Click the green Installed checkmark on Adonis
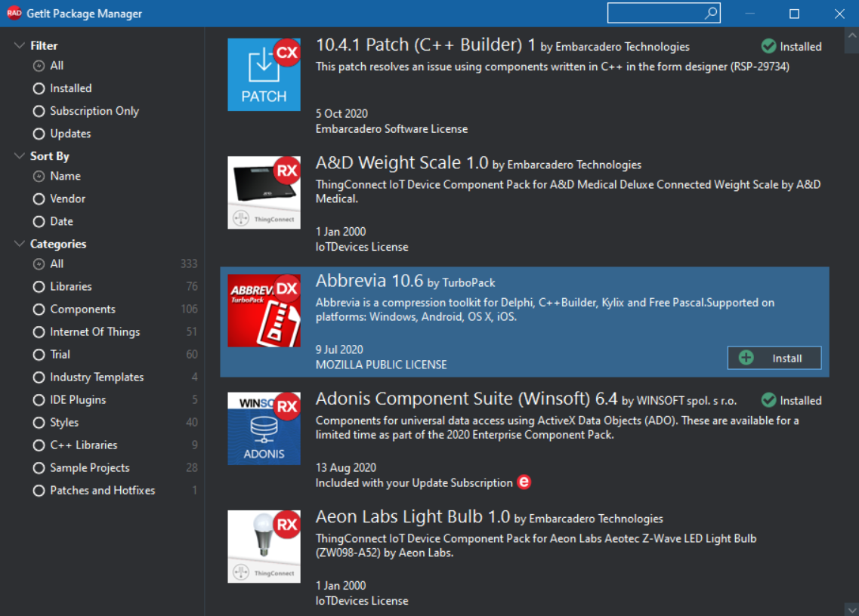This screenshot has height=616, width=859. (x=768, y=400)
